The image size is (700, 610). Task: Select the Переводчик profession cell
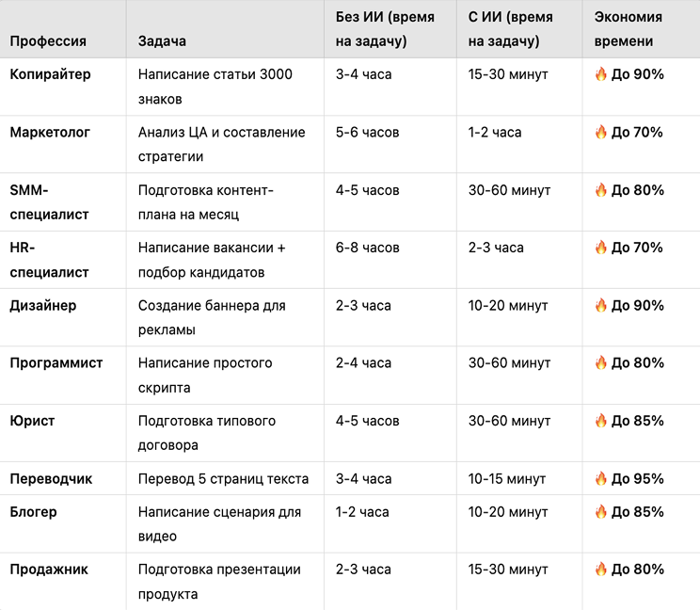tap(51, 478)
